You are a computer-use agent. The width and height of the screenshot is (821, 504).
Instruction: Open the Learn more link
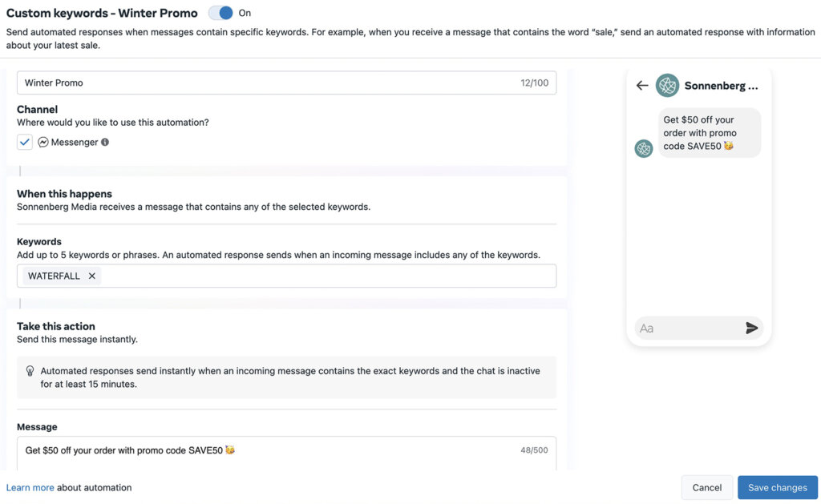(30, 487)
